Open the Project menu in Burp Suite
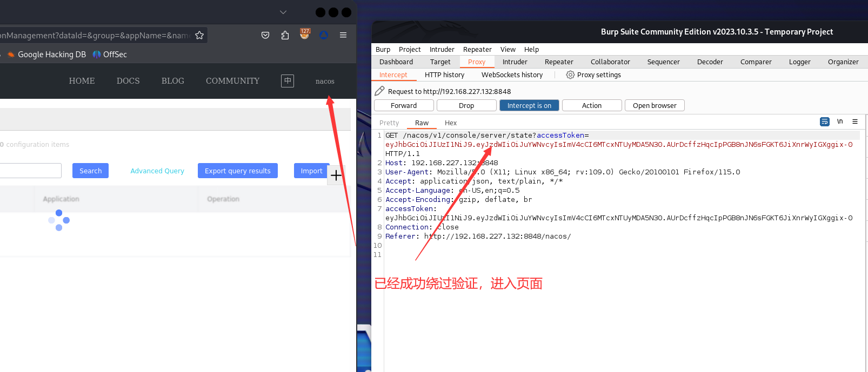The height and width of the screenshot is (372, 868). [x=410, y=50]
